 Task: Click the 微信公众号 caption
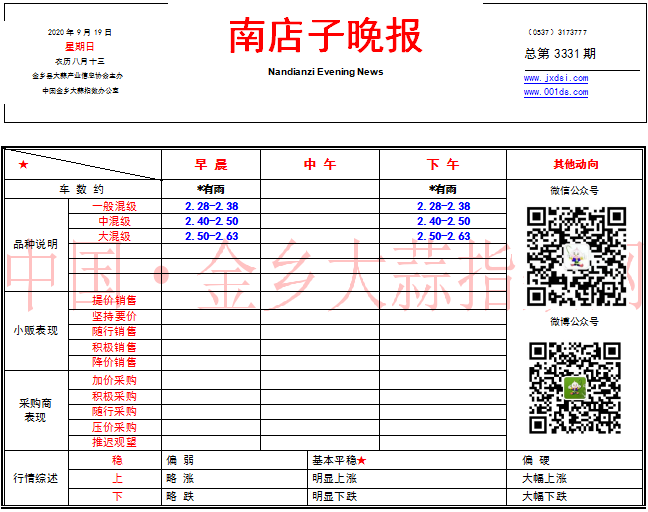pyautogui.click(x=574, y=191)
